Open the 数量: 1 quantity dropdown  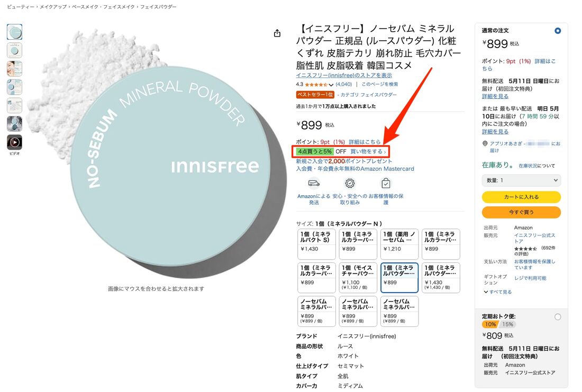pos(521,180)
